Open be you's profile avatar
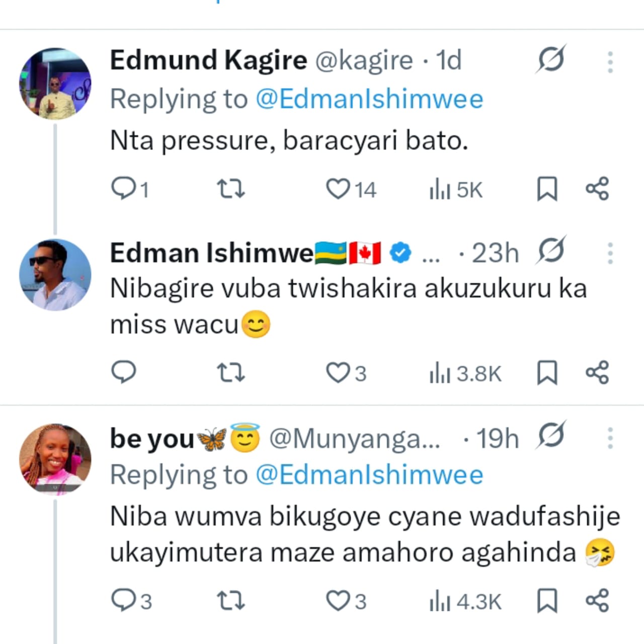 55,459
